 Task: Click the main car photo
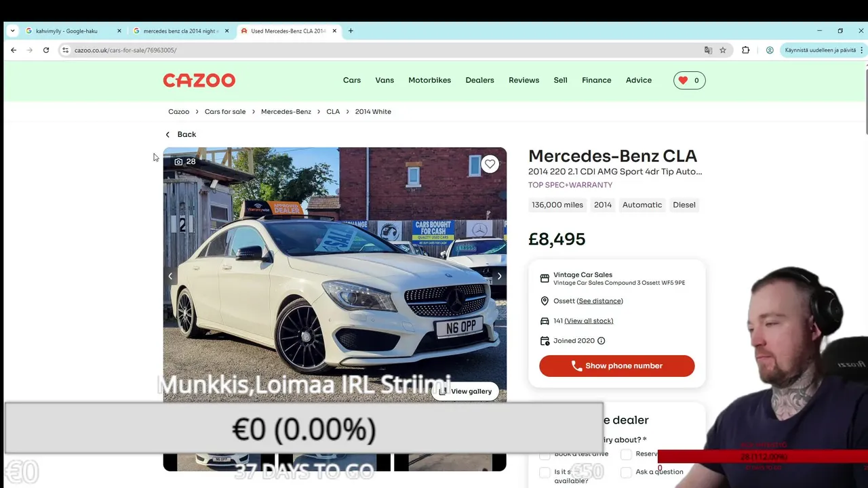tap(334, 274)
